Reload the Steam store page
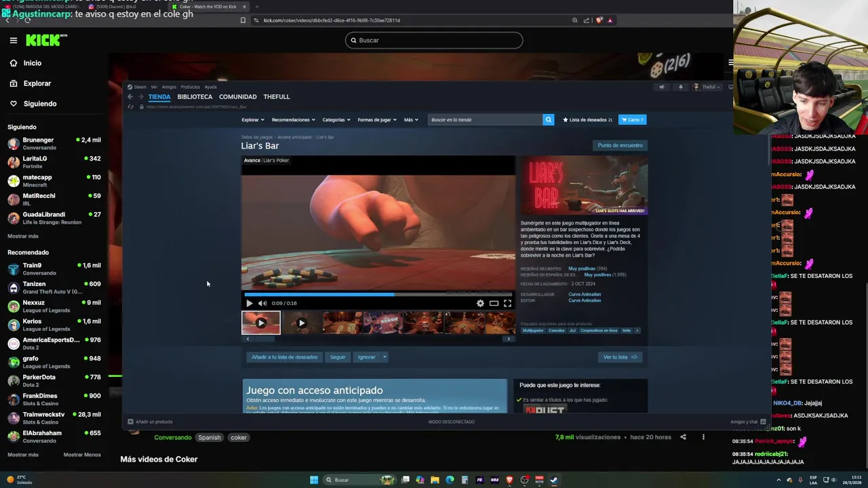 point(131,107)
